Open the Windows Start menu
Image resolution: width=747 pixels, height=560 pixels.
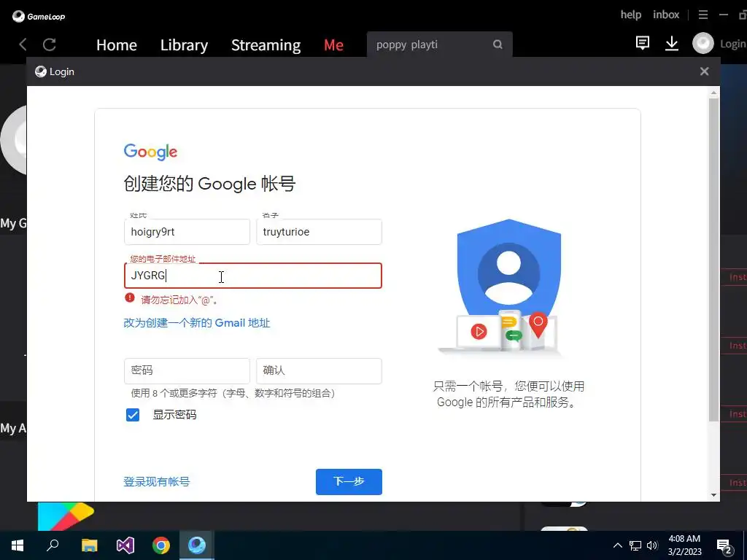click(18, 545)
